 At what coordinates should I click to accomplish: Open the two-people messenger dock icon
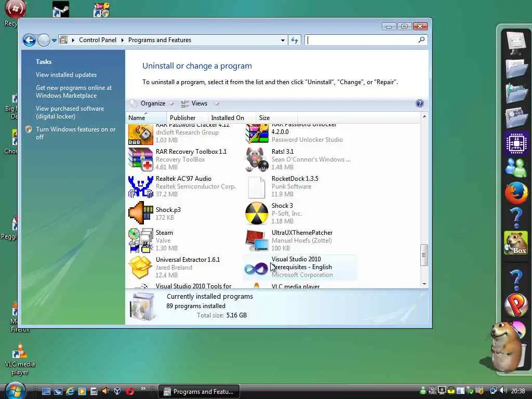click(516, 168)
